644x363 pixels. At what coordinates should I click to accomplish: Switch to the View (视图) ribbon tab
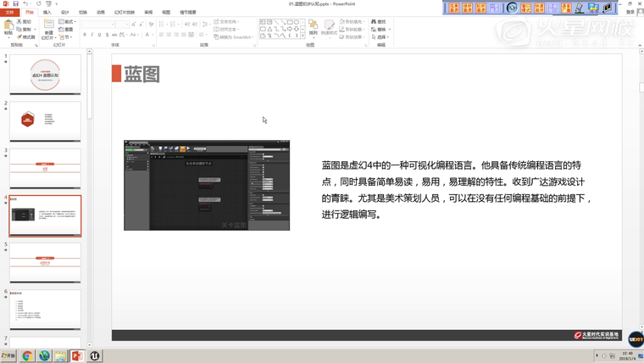pyautogui.click(x=166, y=13)
